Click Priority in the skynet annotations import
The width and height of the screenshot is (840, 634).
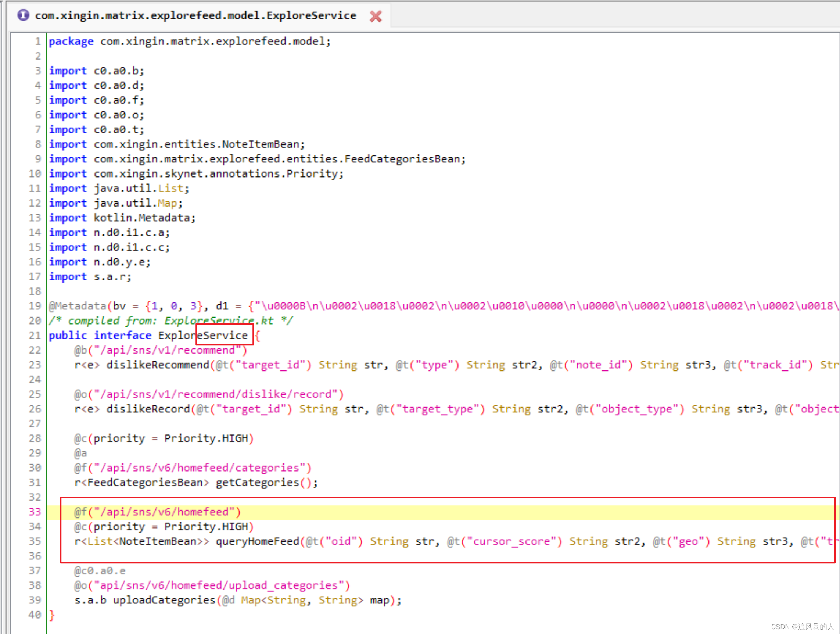tap(312, 173)
